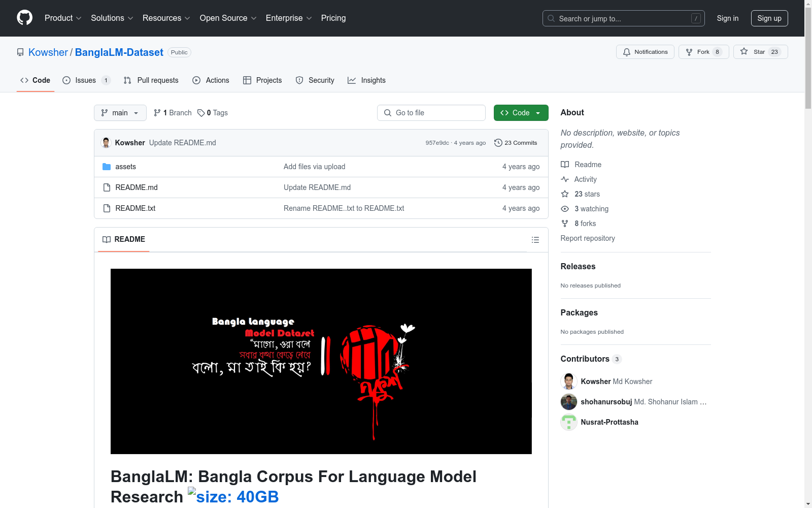
Task: Click the repository icon before Kowsher
Action: tap(20, 52)
